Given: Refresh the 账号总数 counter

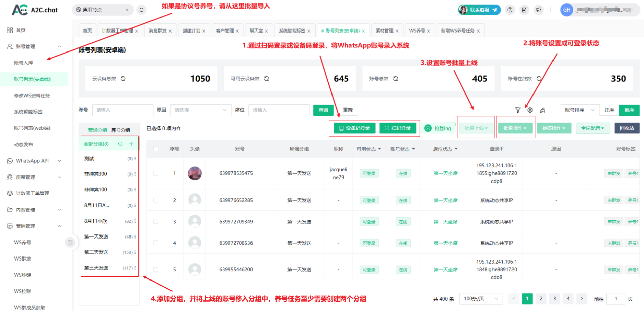Looking at the screenshot, I should click(395, 79).
